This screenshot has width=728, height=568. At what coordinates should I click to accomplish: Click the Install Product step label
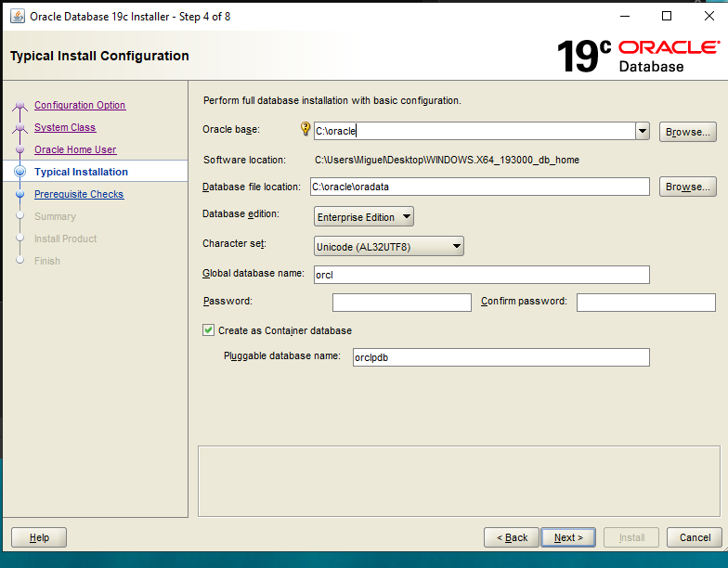tap(65, 239)
